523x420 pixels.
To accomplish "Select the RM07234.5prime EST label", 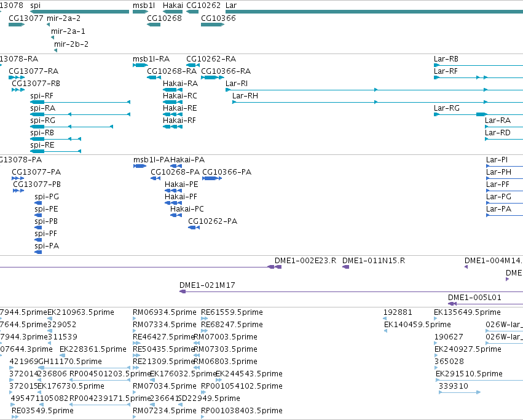I will [165, 411].
